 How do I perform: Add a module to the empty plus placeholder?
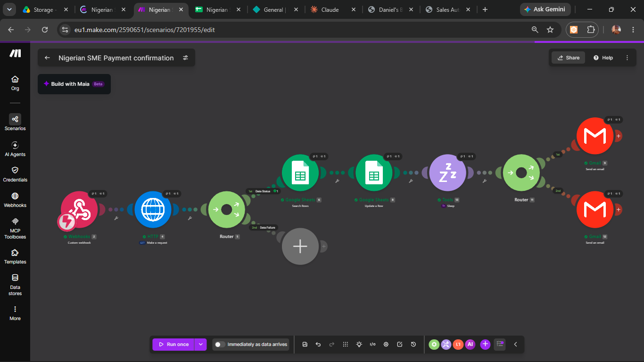point(300,247)
